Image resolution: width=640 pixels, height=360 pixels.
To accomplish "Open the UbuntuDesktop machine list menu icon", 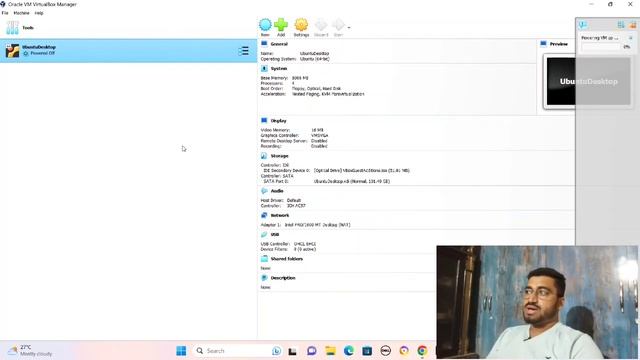I will pos(244,51).
